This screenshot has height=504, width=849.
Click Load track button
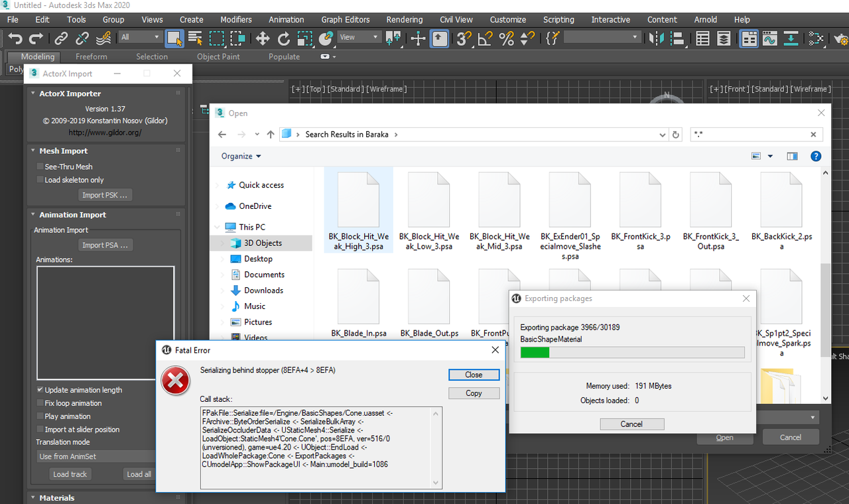(70, 474)
